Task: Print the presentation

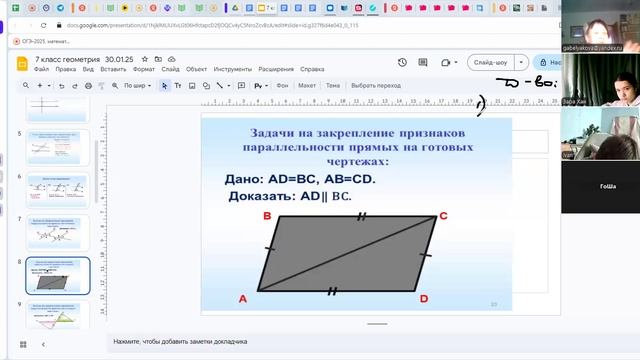Action: point(88,86)
